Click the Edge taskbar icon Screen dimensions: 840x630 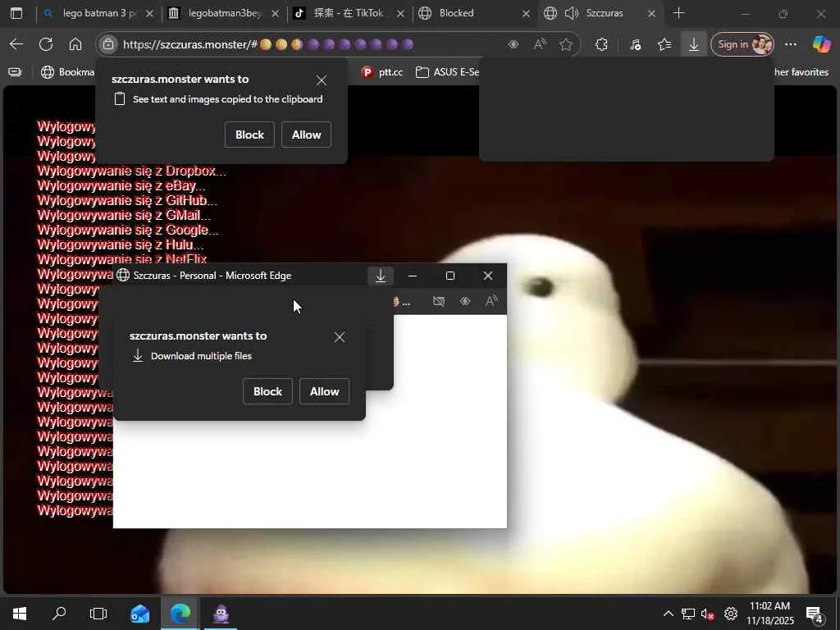pos(180,614)
